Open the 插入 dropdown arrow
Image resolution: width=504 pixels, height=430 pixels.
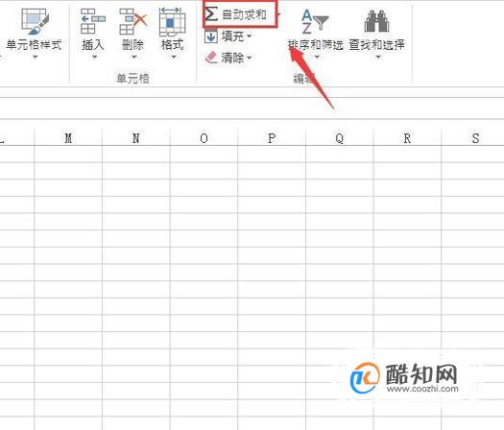tap(94, 58)
